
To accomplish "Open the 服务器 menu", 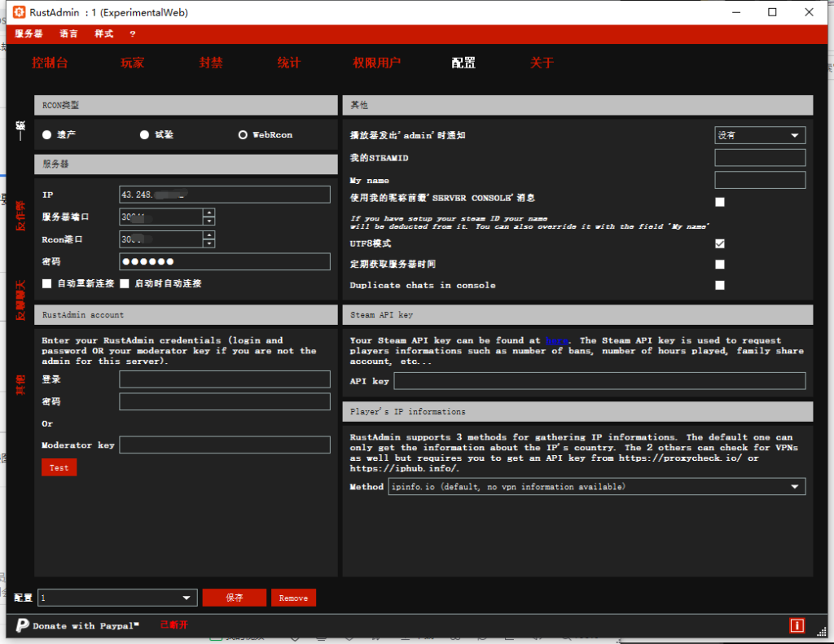I will pyautogui.click(x=29, y=33).
